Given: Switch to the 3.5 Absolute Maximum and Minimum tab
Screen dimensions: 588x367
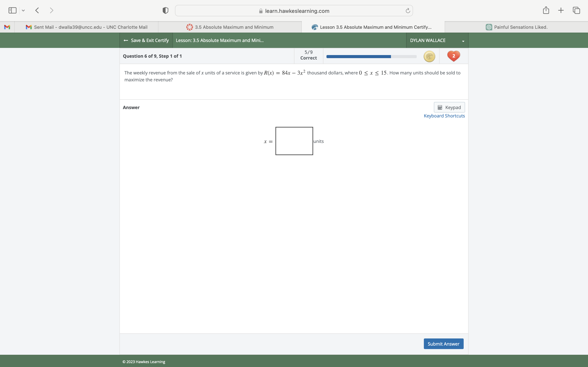Looking at the screenshot, I should pos(230,27).
